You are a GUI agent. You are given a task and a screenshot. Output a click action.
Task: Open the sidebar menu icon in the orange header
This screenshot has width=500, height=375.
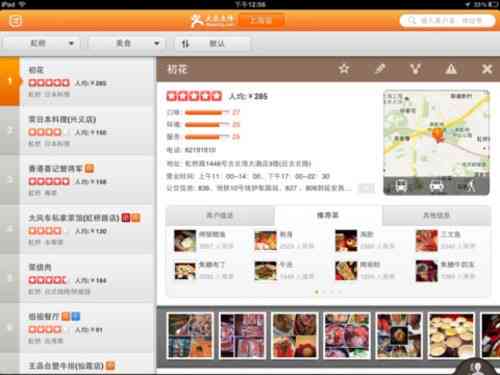(x=16, y=21)
